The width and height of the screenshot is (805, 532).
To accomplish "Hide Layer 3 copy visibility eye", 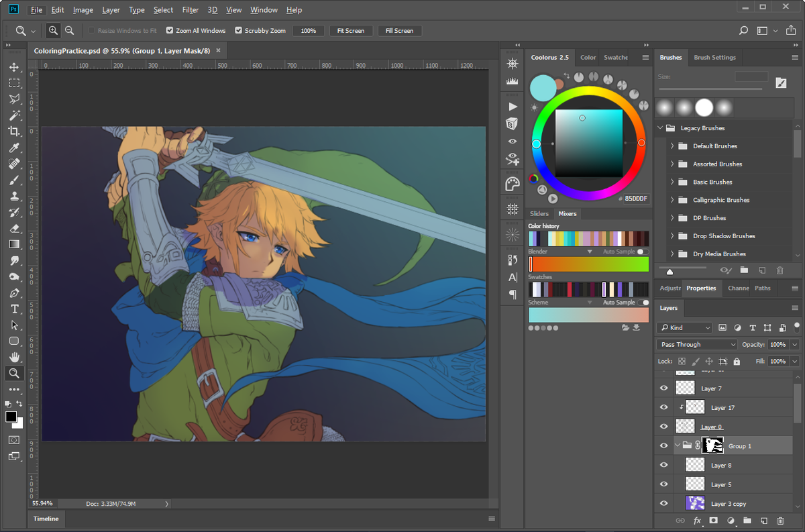I will 663,504.
